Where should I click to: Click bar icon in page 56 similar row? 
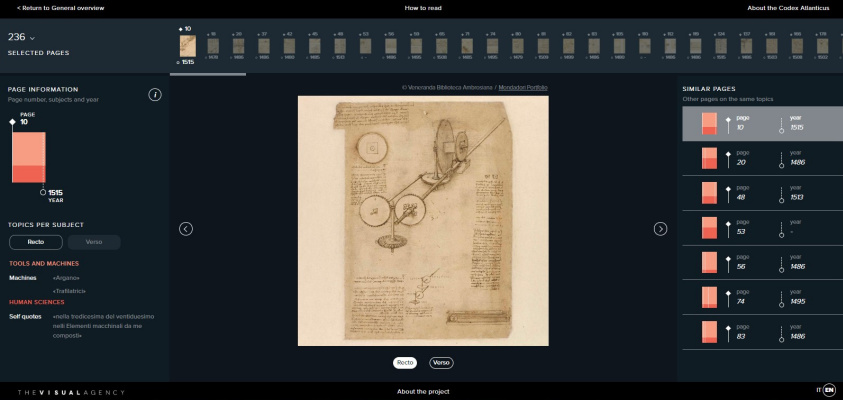coord(709,262)
